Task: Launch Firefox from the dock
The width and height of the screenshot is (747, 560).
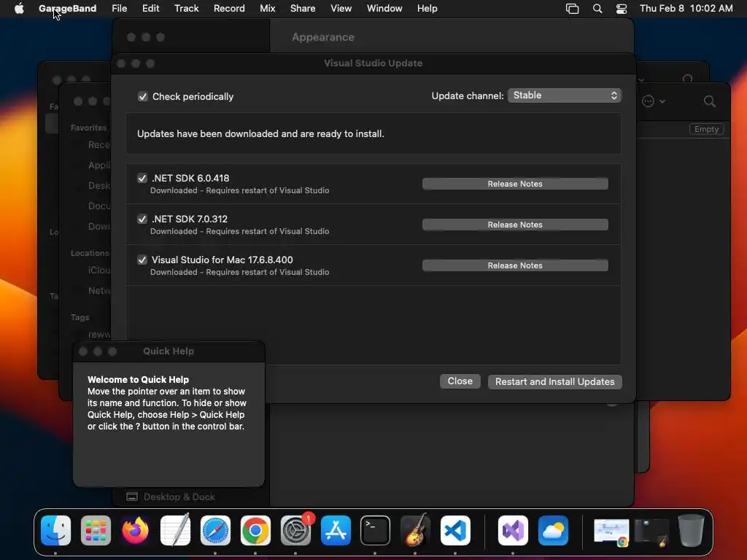Action: click(x=135, y=530)
